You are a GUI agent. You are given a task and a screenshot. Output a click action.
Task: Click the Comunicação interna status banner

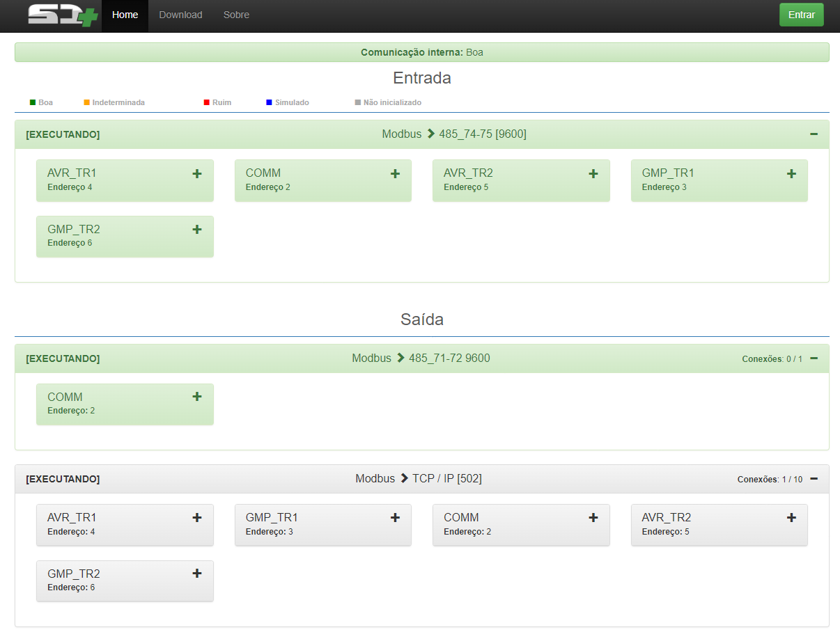421,52
